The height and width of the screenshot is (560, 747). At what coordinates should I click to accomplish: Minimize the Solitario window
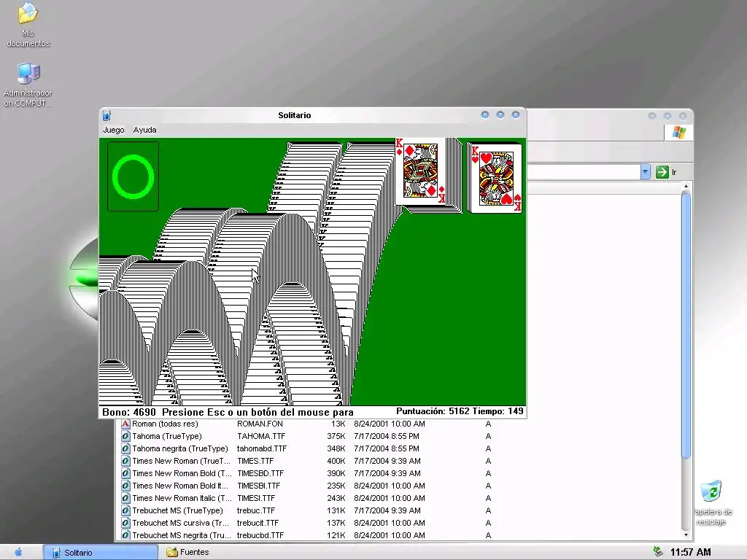485,114
